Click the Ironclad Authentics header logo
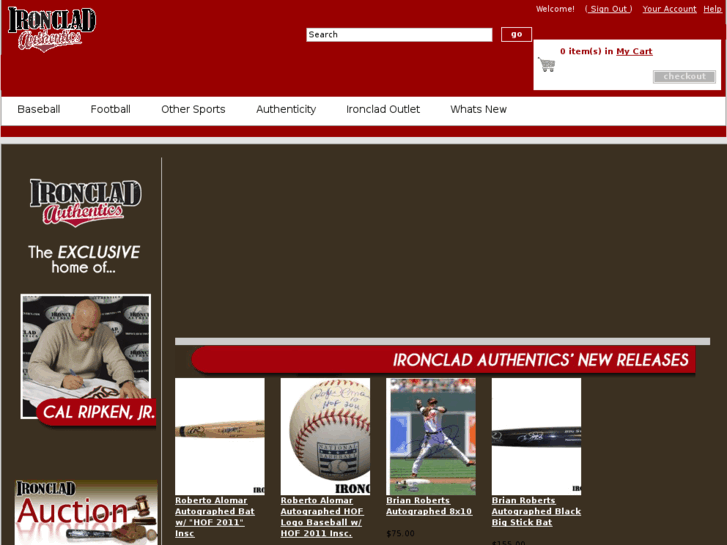This screenshot has height=545, width=727. tap(52, 29)
